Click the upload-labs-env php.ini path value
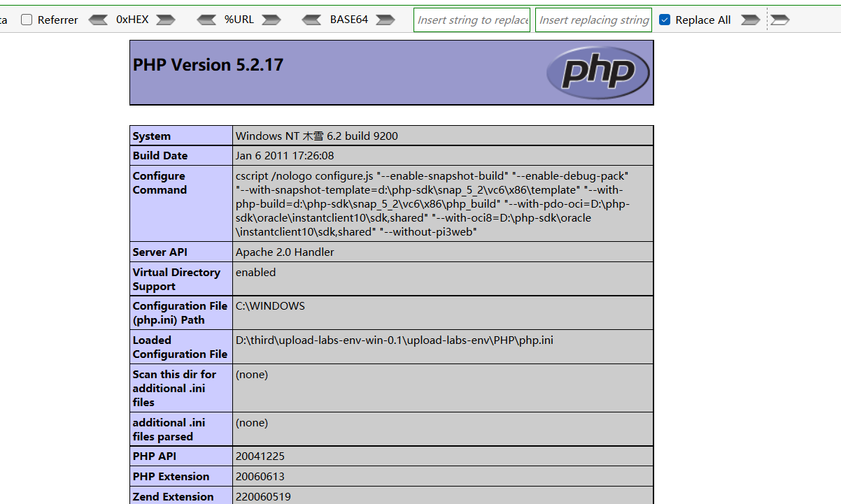Viewport: 841px width, 504px height. pos(395,340)
